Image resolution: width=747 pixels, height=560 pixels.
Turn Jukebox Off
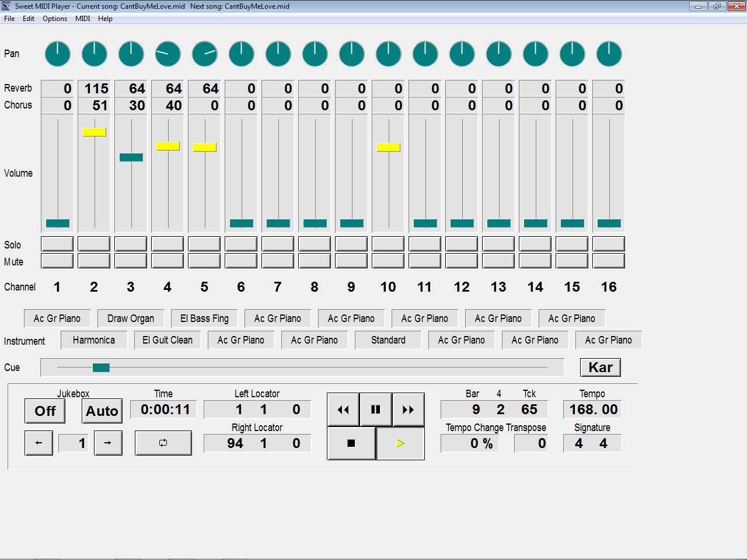pyautogui.click(x=44, y=411)
